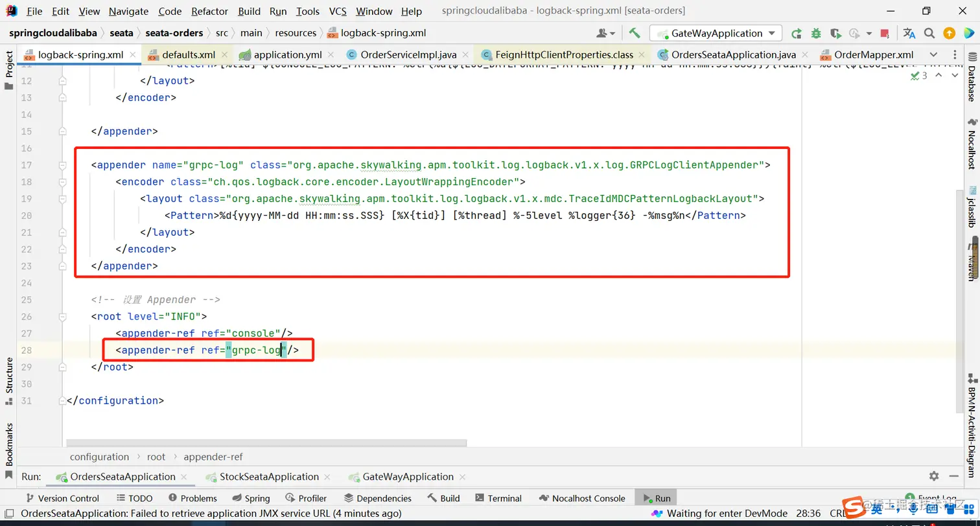Start debugging with the bug icon

816,33
